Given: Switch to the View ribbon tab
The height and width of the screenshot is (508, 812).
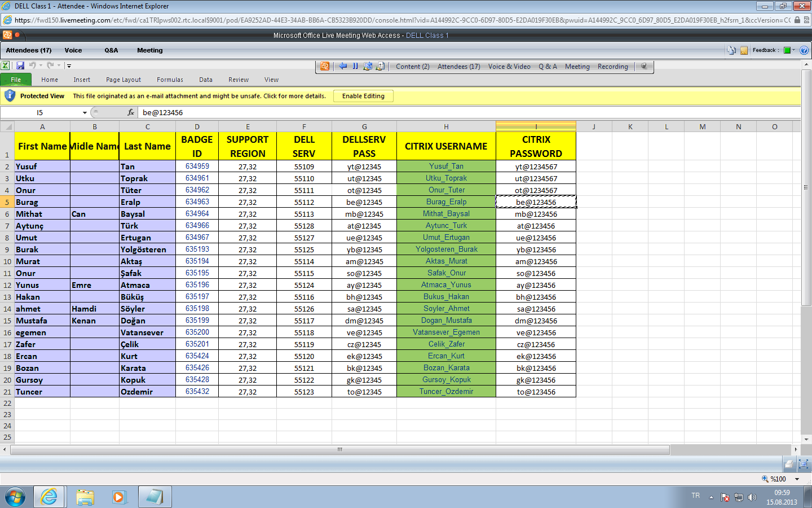Looking at the screenshot, I should coord(271,80).
